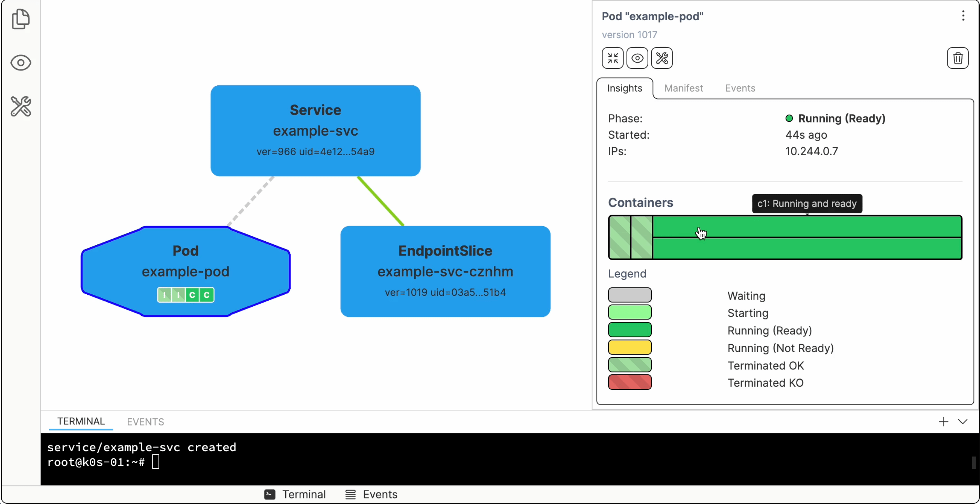Open the tools wrench icon in left sidebar
Image resolution: width=980 pixels, height=504 pixels.
point(21,106)
